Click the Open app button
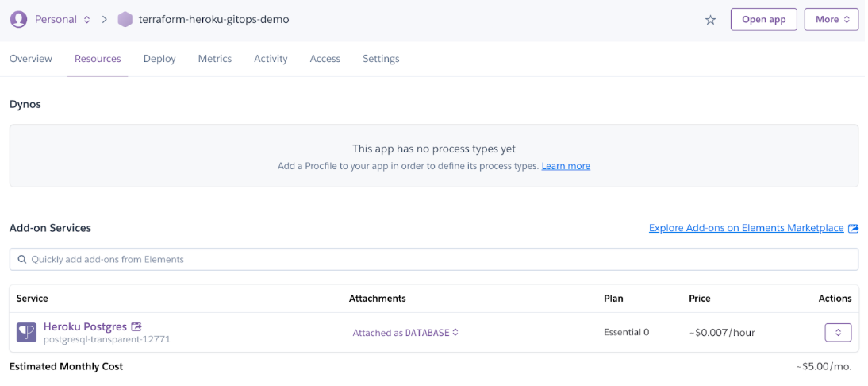The height and width of the screenshot is (386, 868). click(x=763, y=19)
